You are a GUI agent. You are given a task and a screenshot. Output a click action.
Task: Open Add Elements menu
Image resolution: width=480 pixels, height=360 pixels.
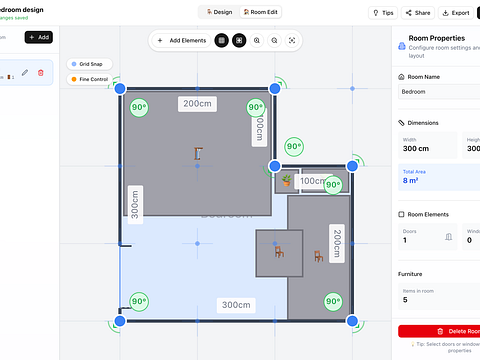point(182,41)
